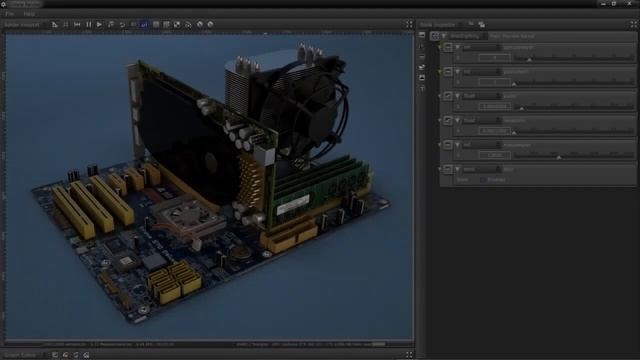The width and height of the screenshot is (640, 360).
Task: Click the skip-to-start icon in the viewport toolbar
Action: [77, 24]
